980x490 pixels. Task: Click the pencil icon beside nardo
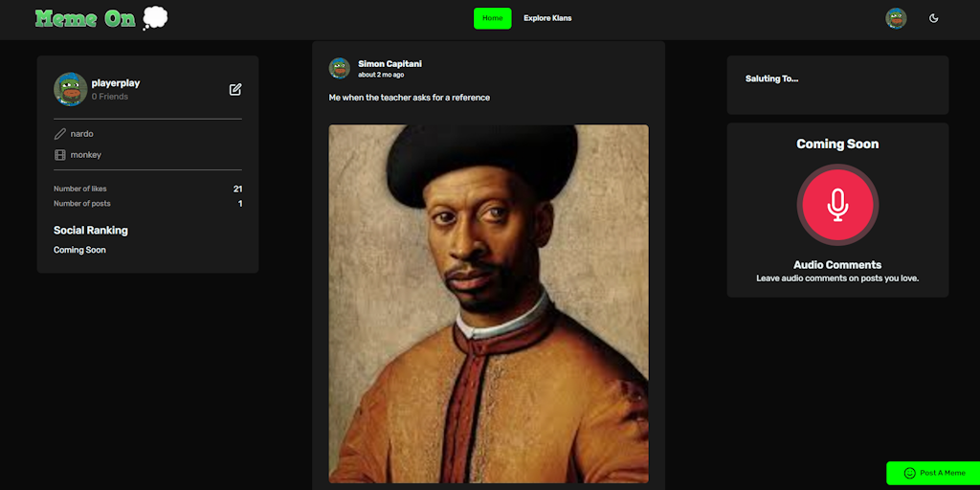click(x=60, y=134)
